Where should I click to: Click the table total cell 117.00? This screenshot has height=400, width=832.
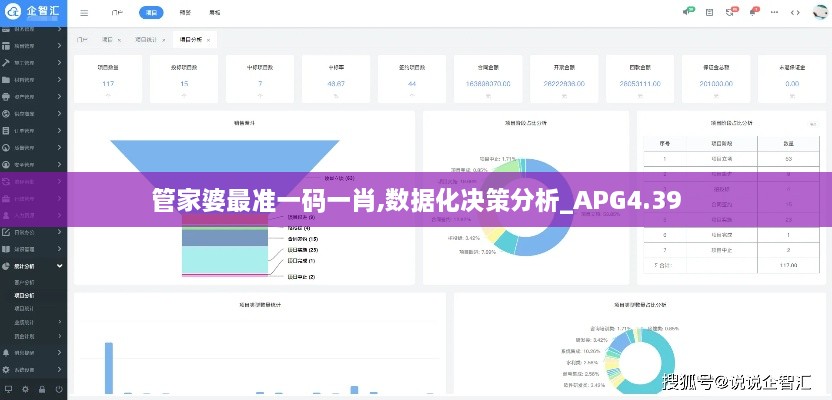pos(788,265)
